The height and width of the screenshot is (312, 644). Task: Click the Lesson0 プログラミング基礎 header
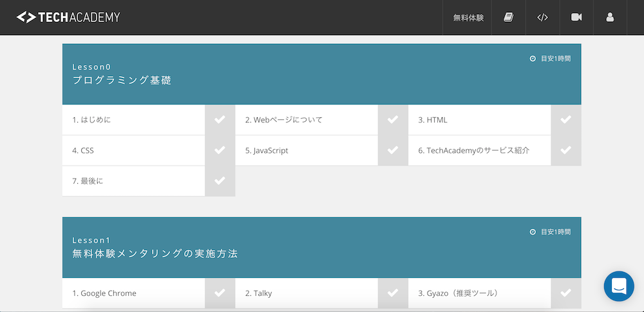coord(321,74)
